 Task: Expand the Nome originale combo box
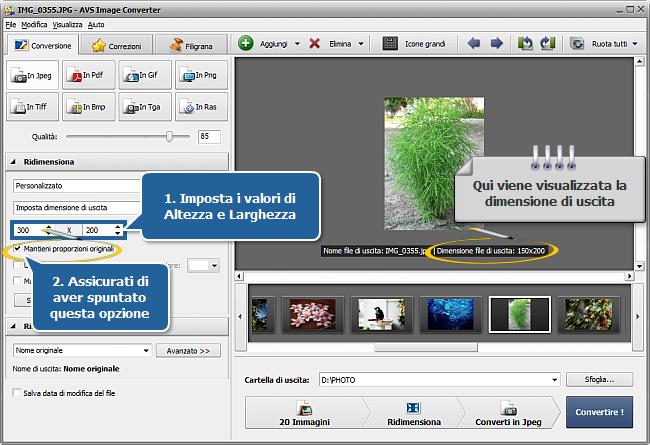[147, 351]
